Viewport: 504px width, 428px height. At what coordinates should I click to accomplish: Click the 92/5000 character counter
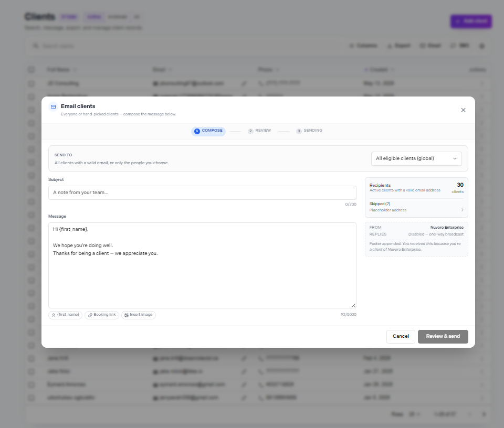(x=349, y=315)
